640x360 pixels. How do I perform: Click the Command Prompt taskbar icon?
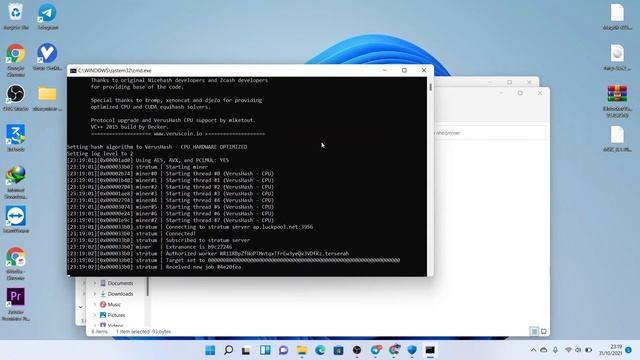point(430,350)
